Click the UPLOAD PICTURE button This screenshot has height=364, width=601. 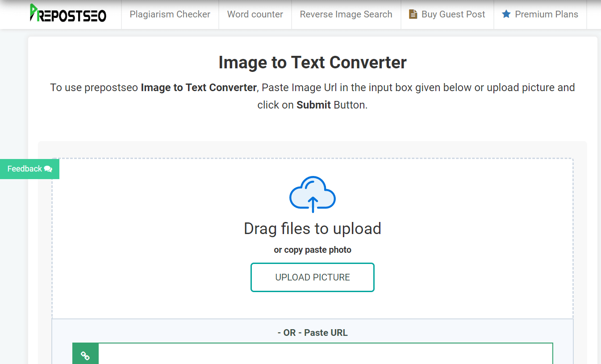312,277
